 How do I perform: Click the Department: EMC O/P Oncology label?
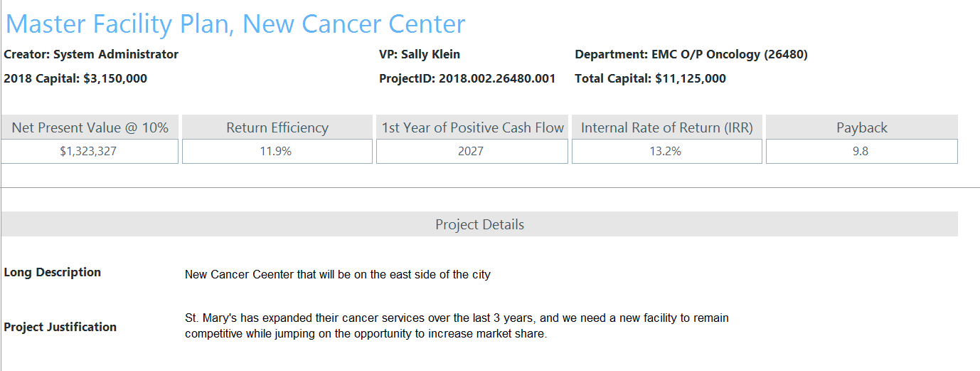691,54
